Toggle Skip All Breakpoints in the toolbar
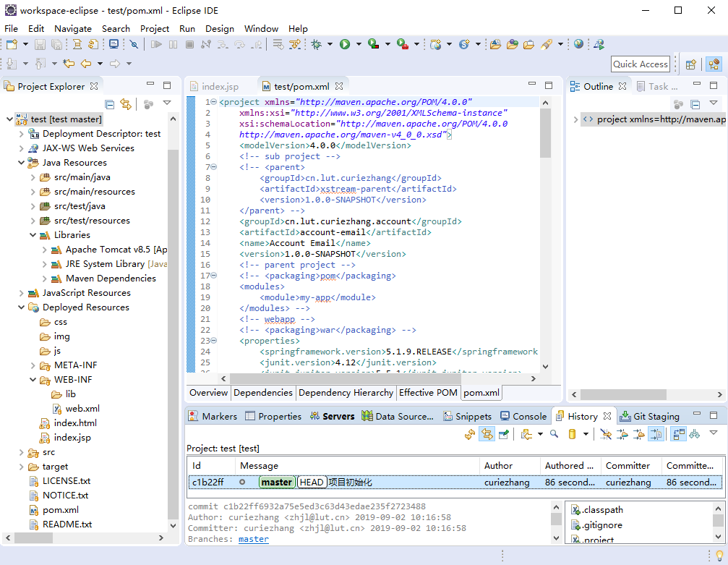The height and width of the screenshot is (565, 728). click(134, 44)
